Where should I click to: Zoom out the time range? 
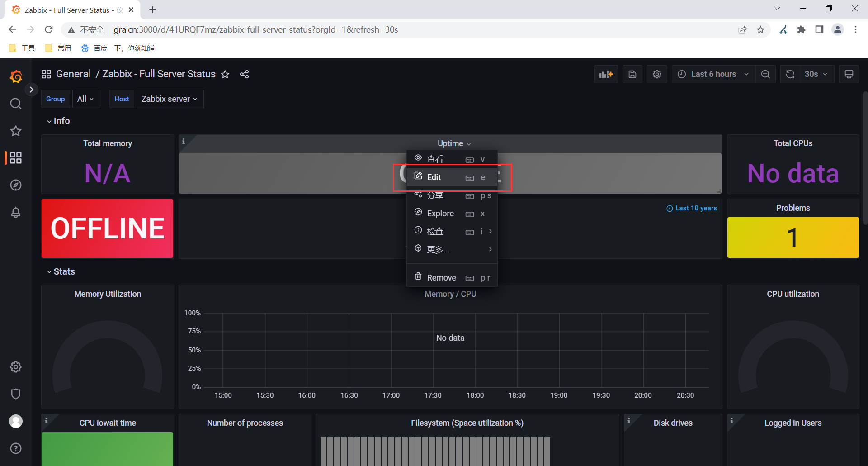click(765, 74)
